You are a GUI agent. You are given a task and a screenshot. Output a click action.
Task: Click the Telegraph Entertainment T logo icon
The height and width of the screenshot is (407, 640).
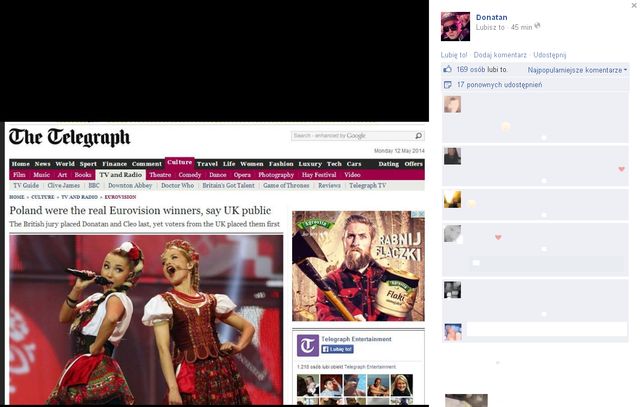[307, 345]
